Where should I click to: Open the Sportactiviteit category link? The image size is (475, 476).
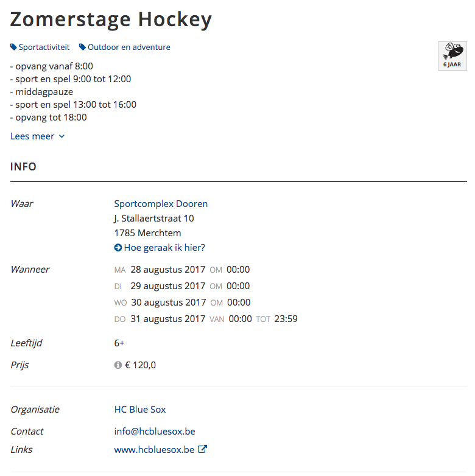point(44,47)
